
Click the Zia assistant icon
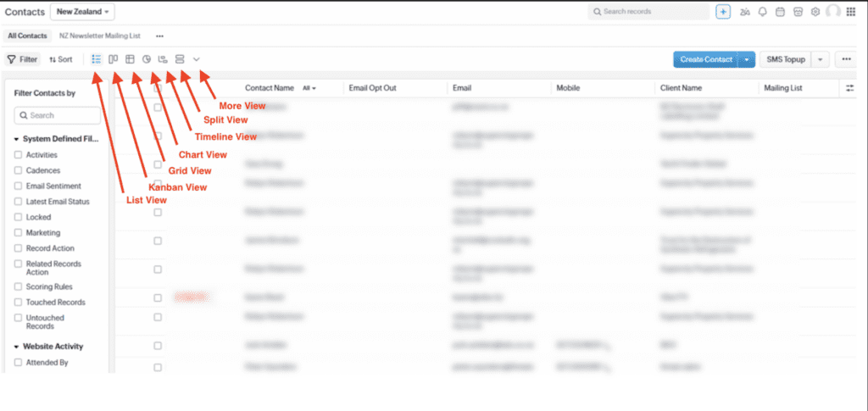tap(745, 12)
